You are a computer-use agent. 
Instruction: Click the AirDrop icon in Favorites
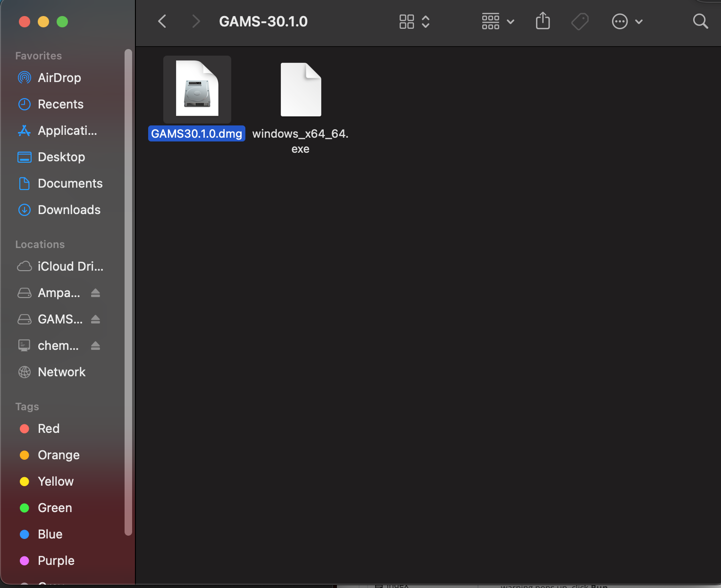coord(25,78)
